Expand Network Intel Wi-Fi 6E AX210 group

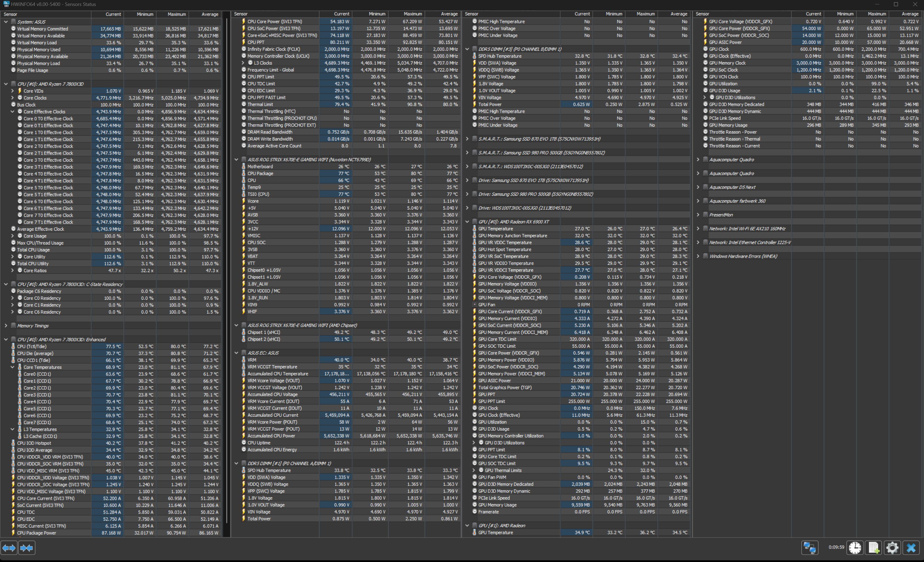click(x=698, y=228)
